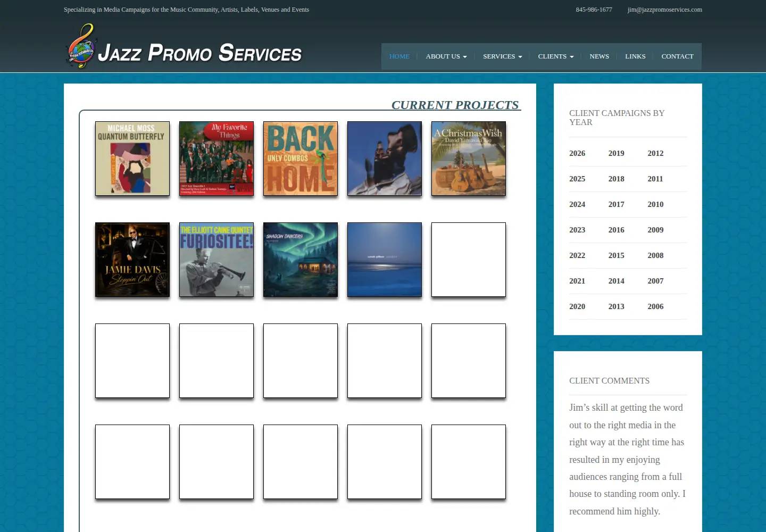This screenshot has width=766, height=532.
Task: View 2011 client campaigns
Action: click(655, 179)
